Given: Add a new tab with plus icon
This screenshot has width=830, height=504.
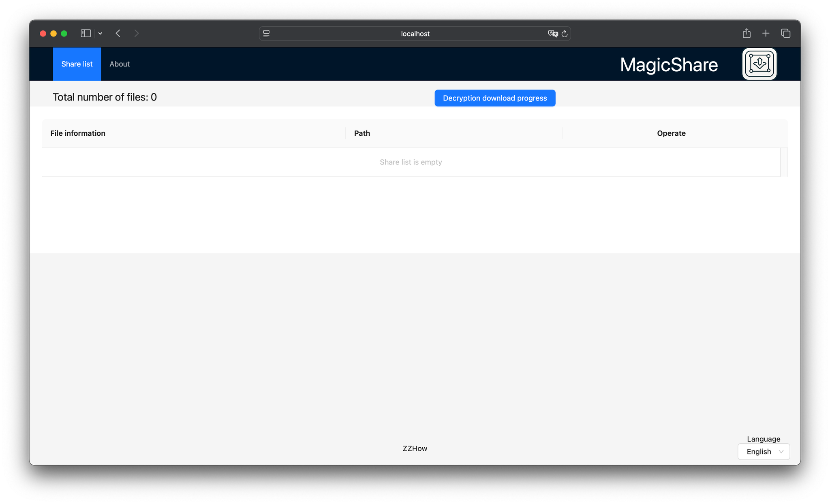Looking at the screenshot, I should tap(766, 34).
